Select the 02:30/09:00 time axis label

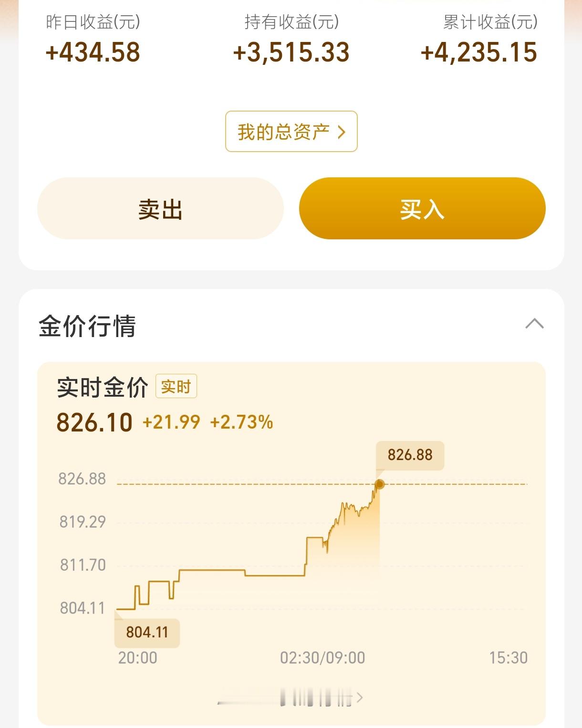(x=322, y=658)
